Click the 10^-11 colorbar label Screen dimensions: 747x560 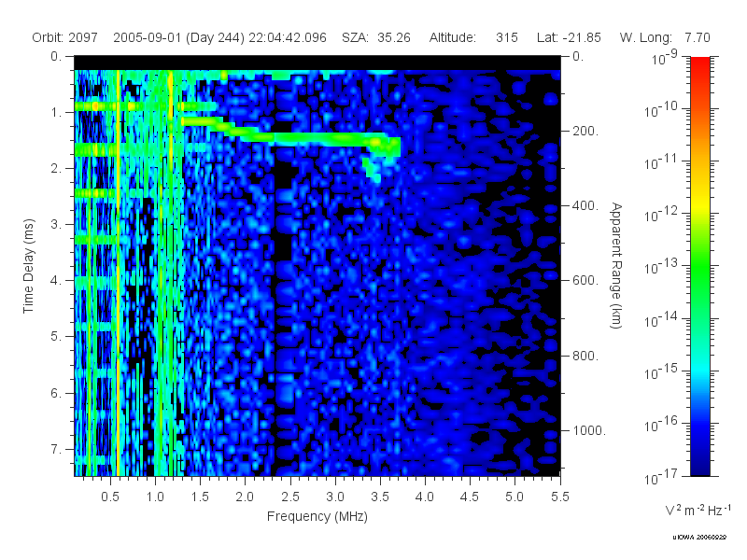coord(660,161)
